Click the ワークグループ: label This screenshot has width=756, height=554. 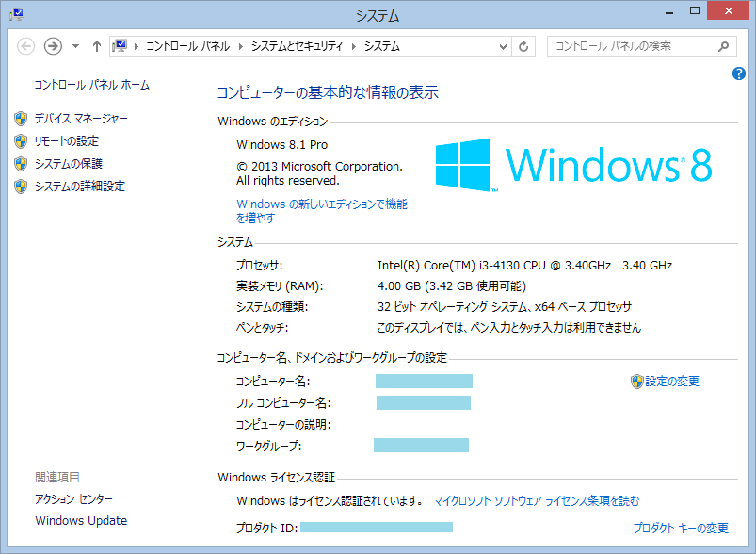tap(268, 446)
